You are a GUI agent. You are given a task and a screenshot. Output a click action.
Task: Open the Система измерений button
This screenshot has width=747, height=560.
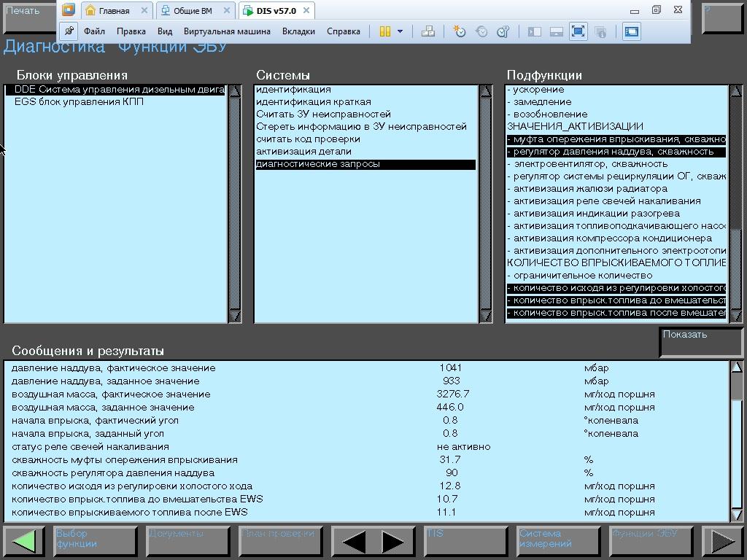[x=558, y=541]
